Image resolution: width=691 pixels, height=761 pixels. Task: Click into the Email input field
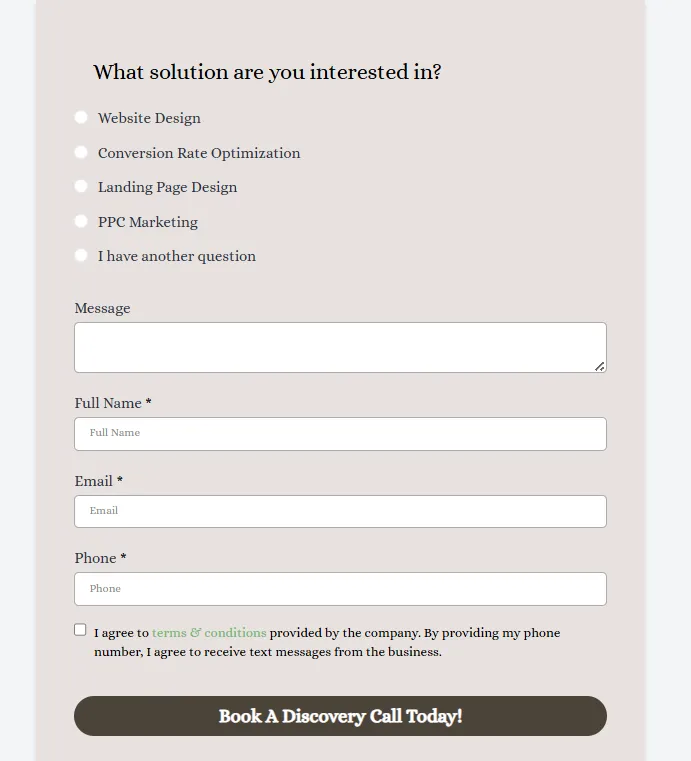click(x=340, y=512)
